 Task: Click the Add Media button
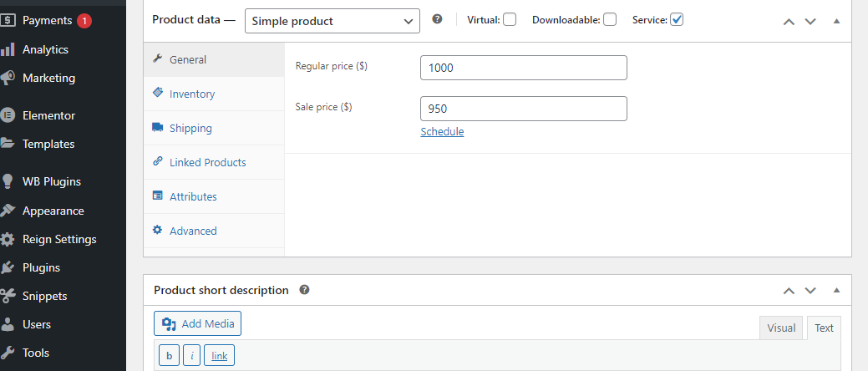pyautogui.click(x=198, y=323)
